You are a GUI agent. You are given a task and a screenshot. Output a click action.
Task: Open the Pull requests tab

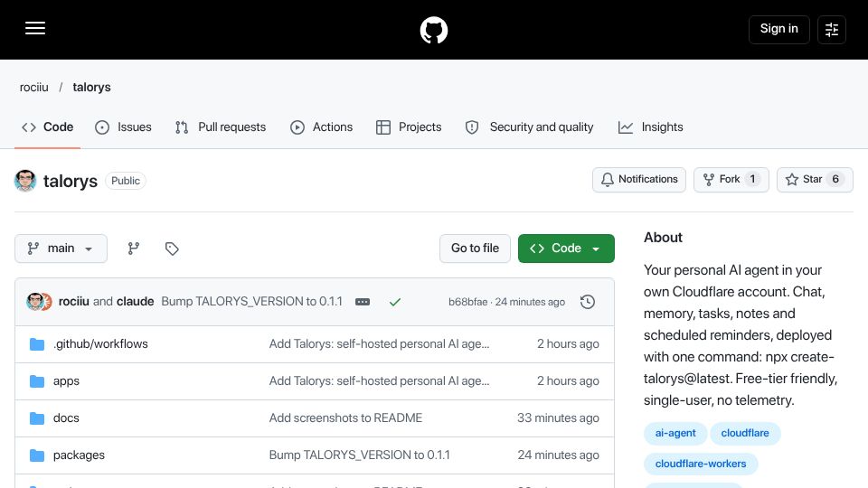point(221,127)
